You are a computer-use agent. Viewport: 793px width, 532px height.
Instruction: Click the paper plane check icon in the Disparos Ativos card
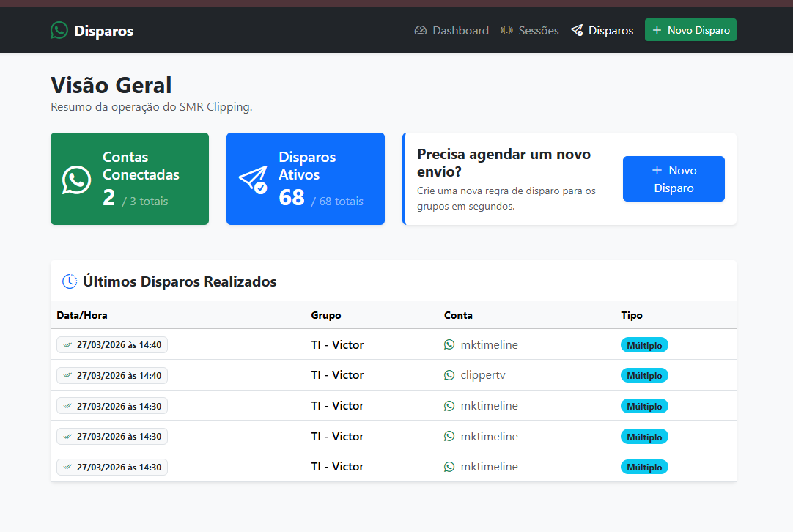(x=253, y=180)
